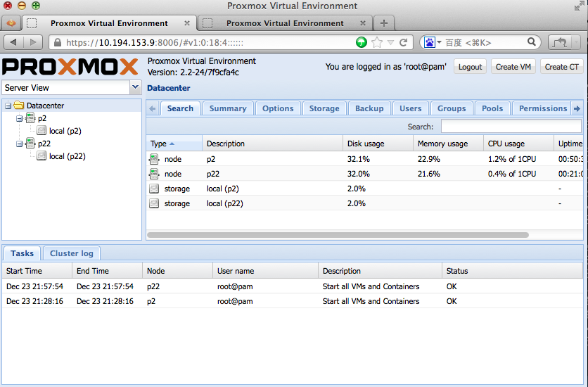Sort by the Type column header
Image resolution: width=588 pixels, height=387 pixels.
174,144
